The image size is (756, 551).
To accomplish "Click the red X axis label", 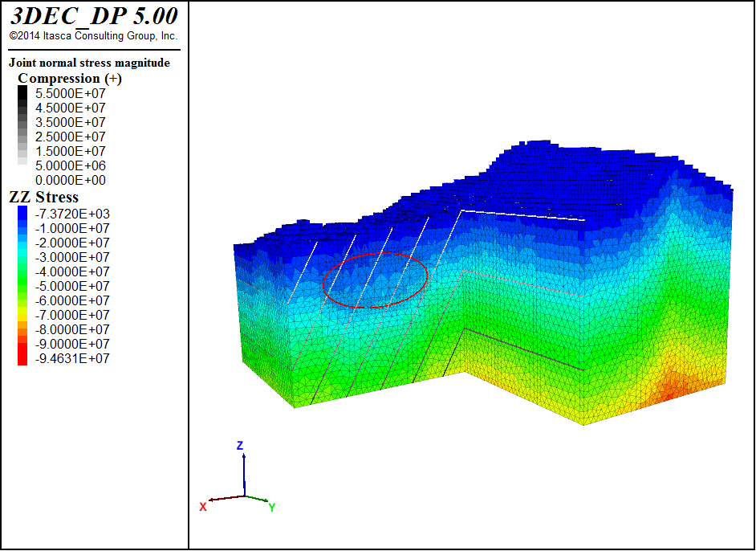I will pyautogui.click(x=203, y=507).
